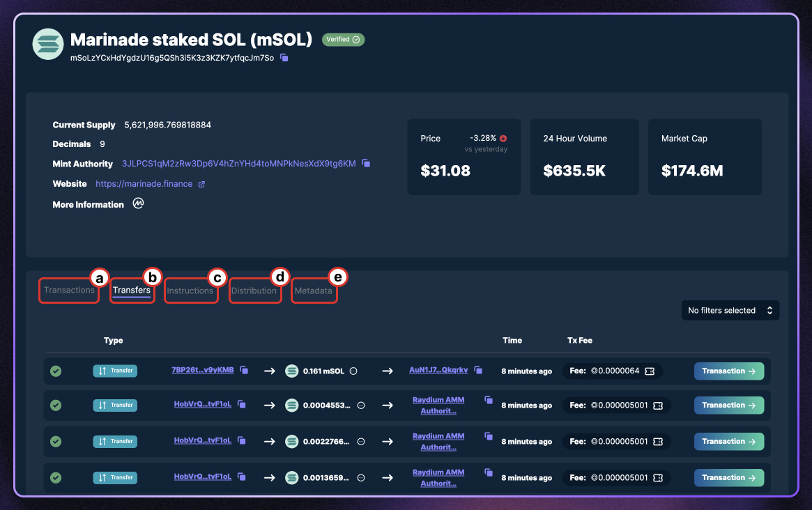The image size is (812, 510).
Task: Click the fee ticket icon in the 0.0013659 row
Action: (658, 478)
